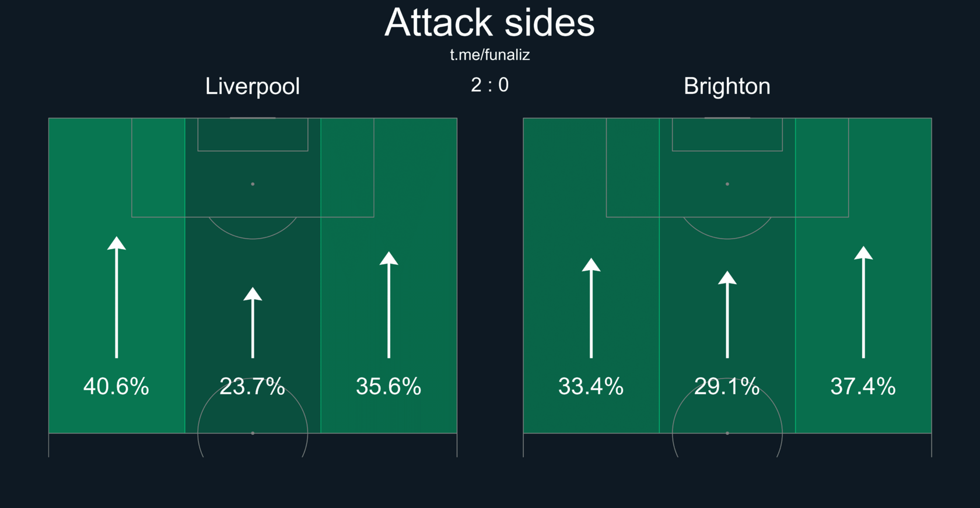Select the 37.4% Brighton right value
This screenshot has width=980, height=508.
[863, 386]
